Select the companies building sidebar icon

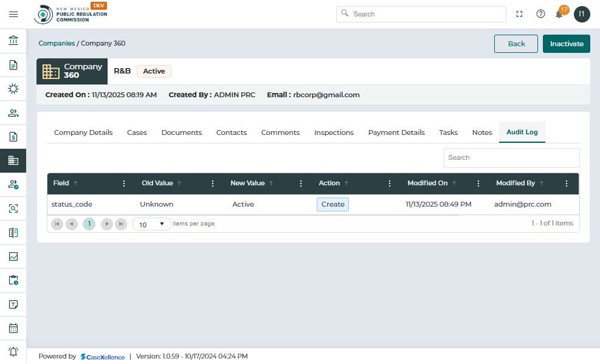(13, 160)
